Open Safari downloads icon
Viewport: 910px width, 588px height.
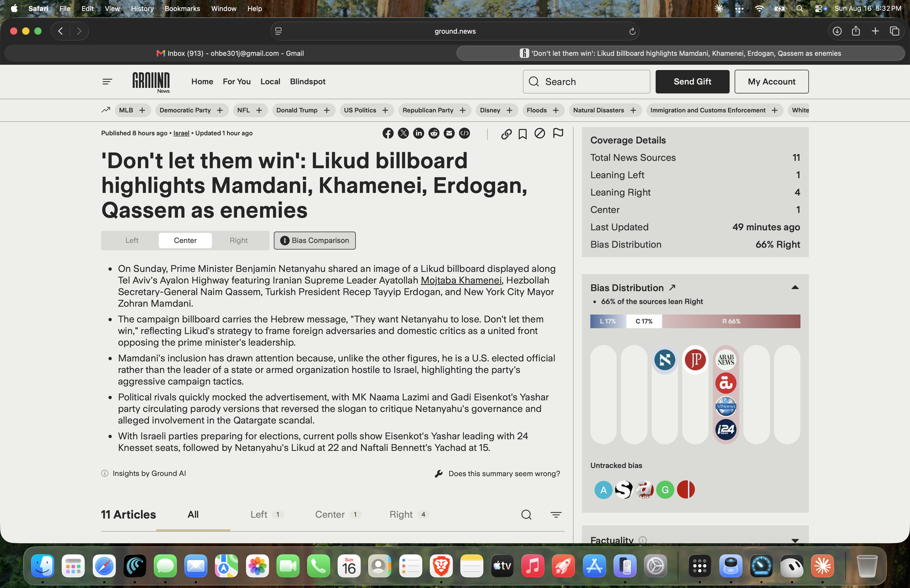(837, 31)
